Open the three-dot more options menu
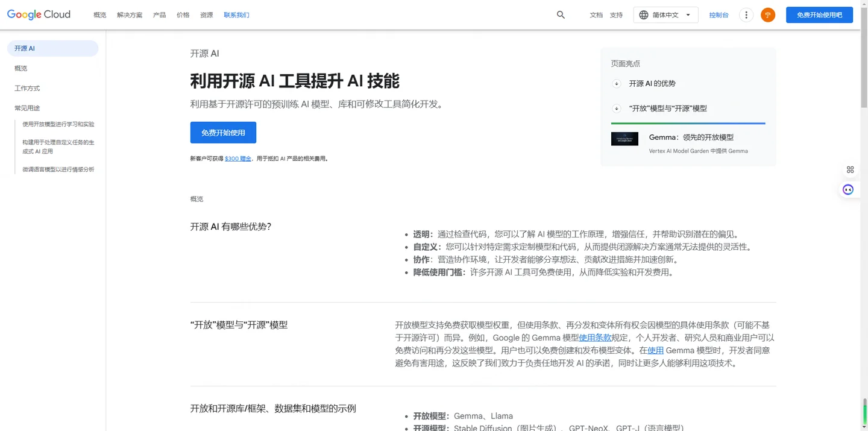868x431 pixels. coord(746,15)
